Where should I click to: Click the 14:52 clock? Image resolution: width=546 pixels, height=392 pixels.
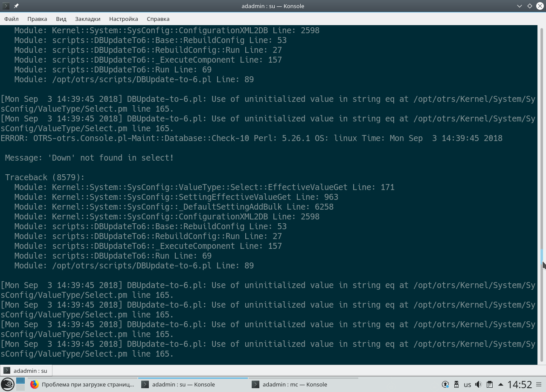[x=520, y=385]
